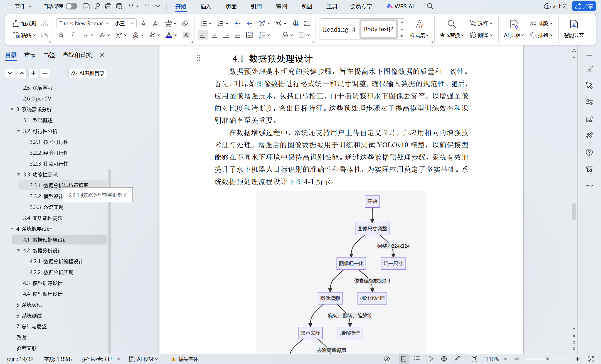
Task: Collapse the 4.2 数据分析设计 outline node
Action: pyautogui.click(x=19, y=250)
